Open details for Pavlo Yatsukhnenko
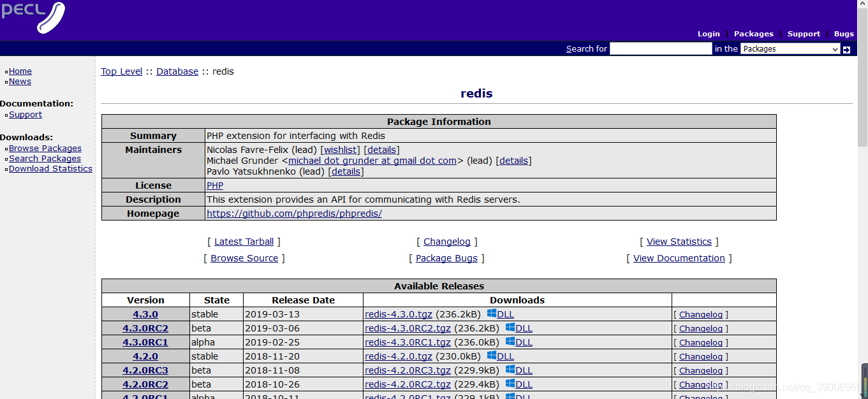 coord(346,171)
